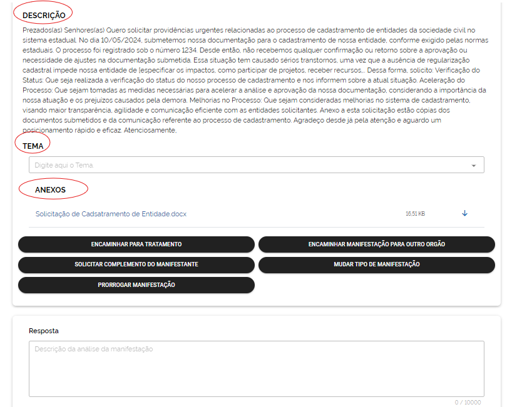The height and width of the screenshot is (407, 532).
Task: Click Encaminhar para Tratamento button
Action: 136,244
